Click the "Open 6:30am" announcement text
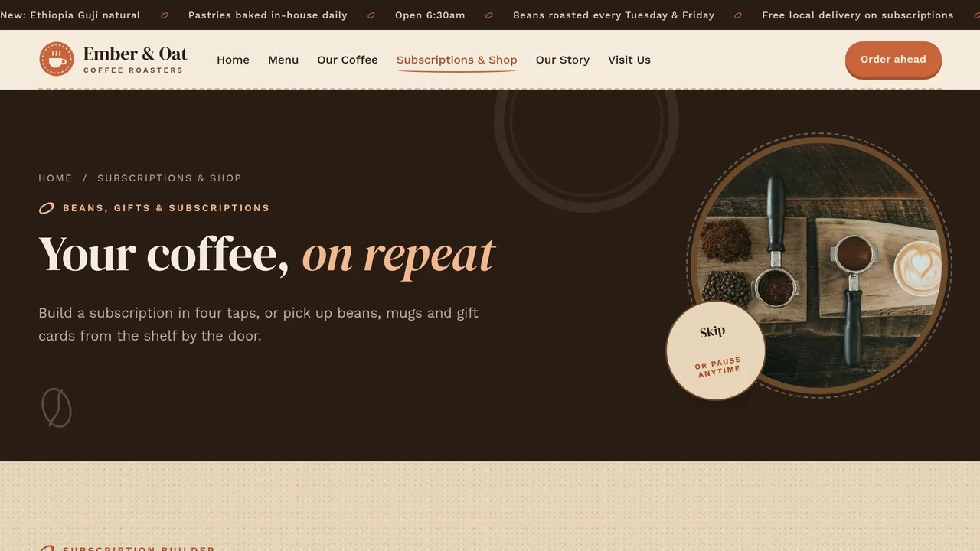Screen dimensions: 980x551 (x=430, y=15)
